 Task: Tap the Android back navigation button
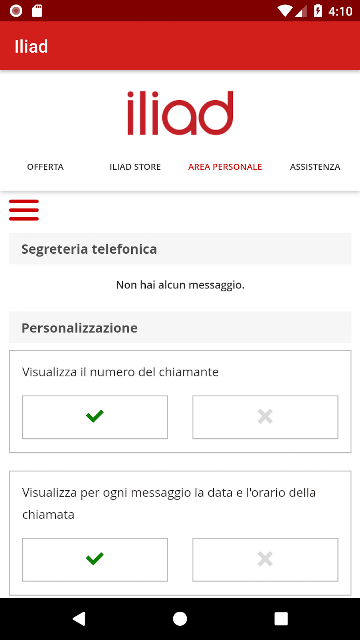pos(79,619)
